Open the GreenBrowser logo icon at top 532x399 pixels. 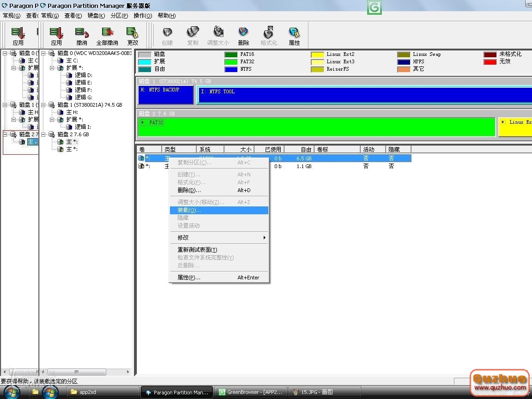click(x=375, y=7)
